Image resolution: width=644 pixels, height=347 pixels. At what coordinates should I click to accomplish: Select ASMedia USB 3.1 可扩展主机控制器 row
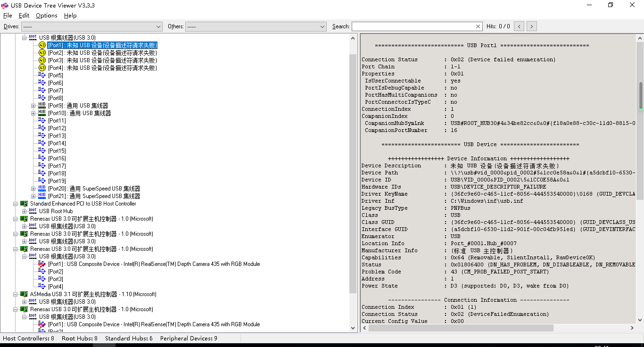93,294
